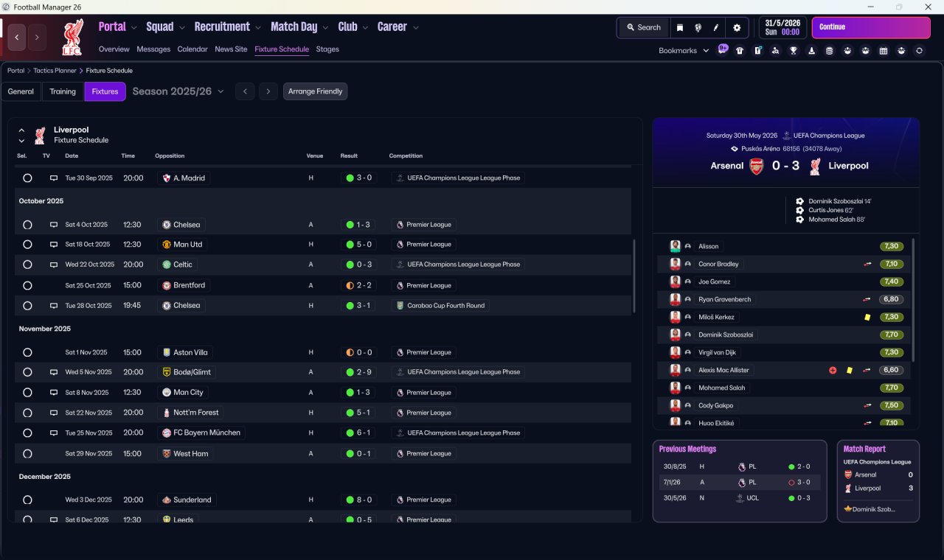The height and width of the screenshot is (560, 944).
Task: Click the Continue button
Action: coord(871,27)
